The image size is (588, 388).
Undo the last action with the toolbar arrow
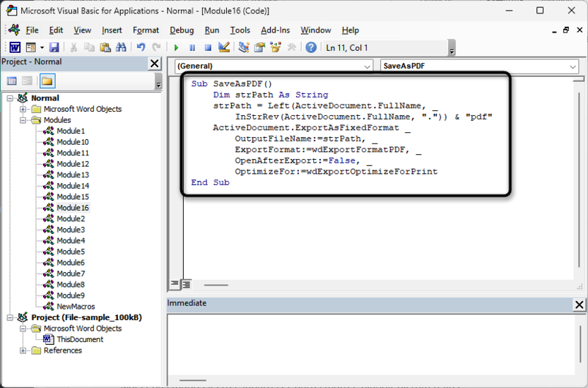click(x=141, y=47)
